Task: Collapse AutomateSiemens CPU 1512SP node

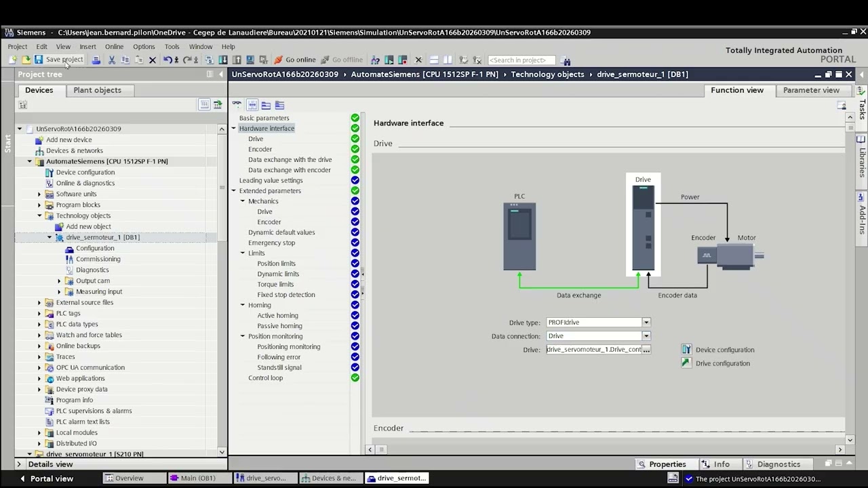Action: pos(29,161)
